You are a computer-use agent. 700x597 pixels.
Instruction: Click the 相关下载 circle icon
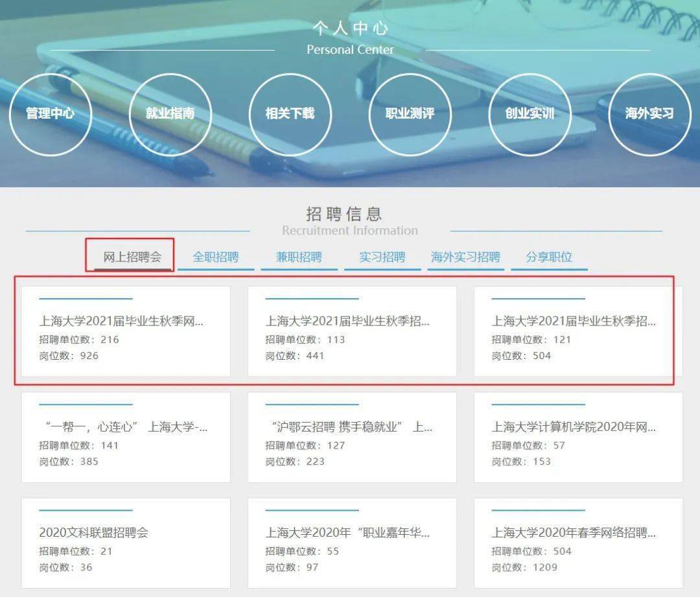click(x=290, y=114)
